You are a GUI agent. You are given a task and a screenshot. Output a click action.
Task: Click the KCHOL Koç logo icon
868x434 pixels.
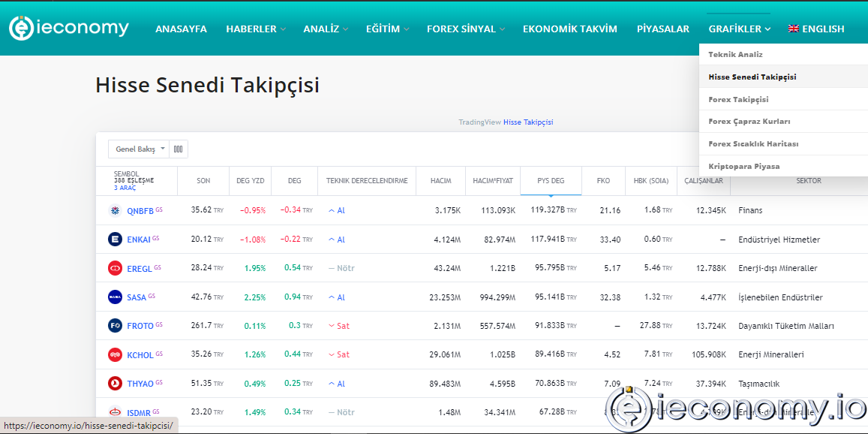coord(114,354)
